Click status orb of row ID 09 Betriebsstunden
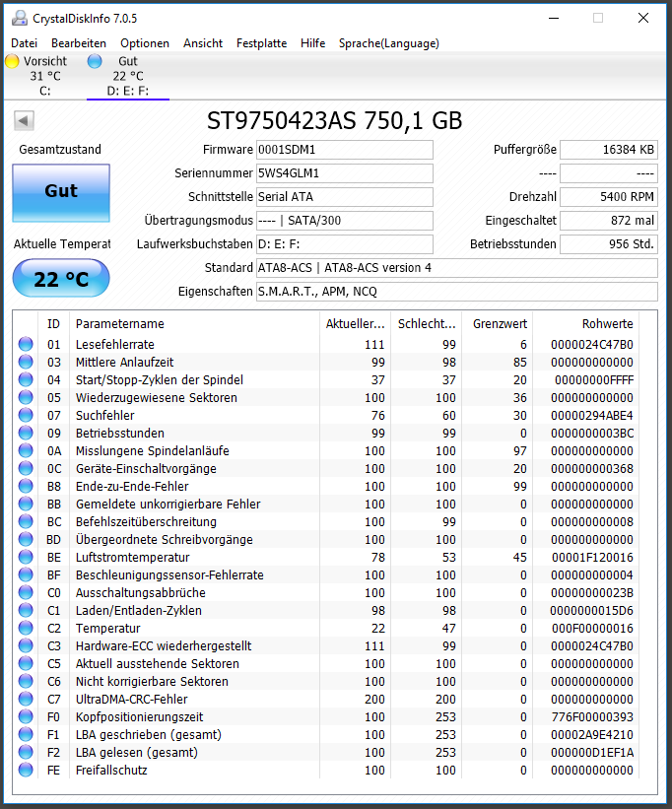Image resolution: width=672 pixels, height=809 pixels. (x=26, y=433)
